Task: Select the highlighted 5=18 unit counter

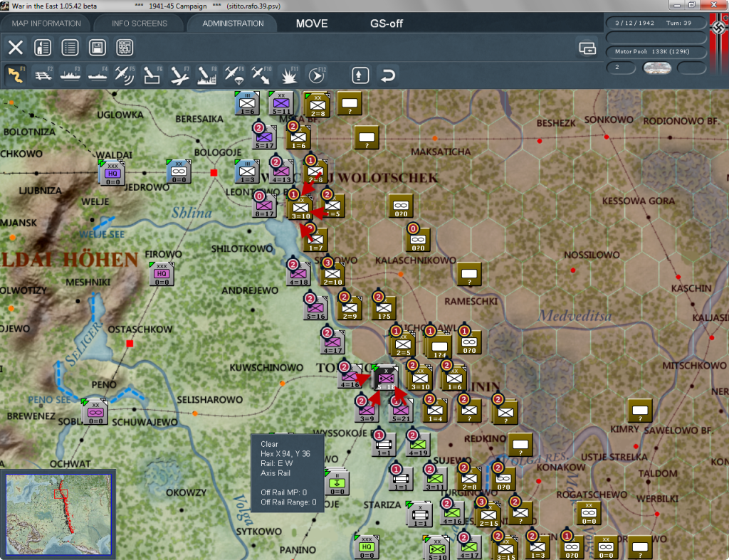Action: point(386,377)
